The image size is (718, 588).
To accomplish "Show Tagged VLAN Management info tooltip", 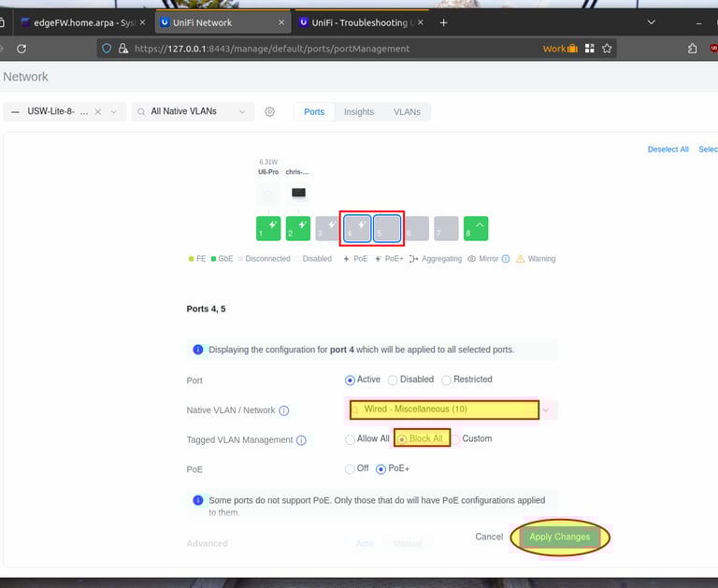I will click(301, 440).
